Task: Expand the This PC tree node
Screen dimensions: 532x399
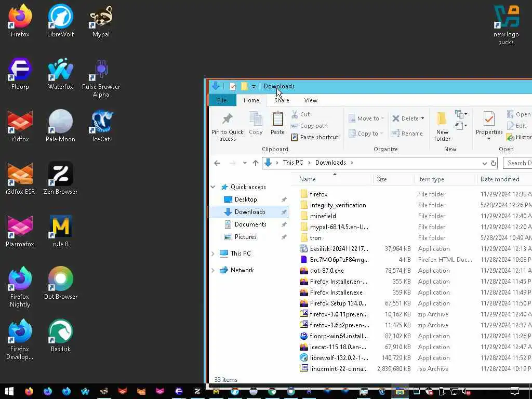Action: (x=213, y=254)
